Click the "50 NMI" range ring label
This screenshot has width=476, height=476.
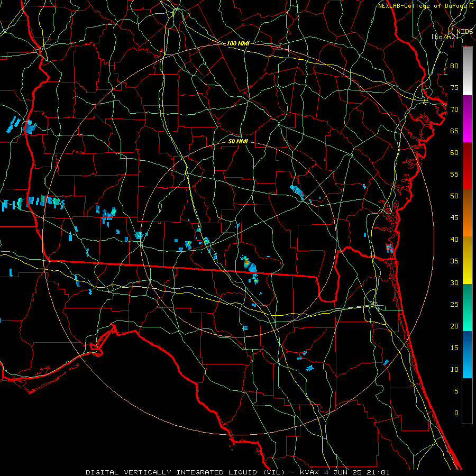click(238, 141)
